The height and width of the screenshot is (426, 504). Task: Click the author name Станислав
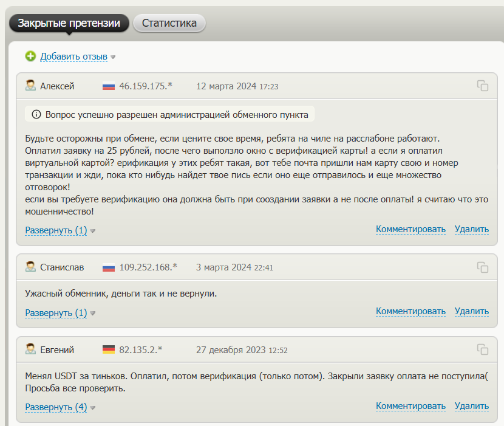(62, 267)
